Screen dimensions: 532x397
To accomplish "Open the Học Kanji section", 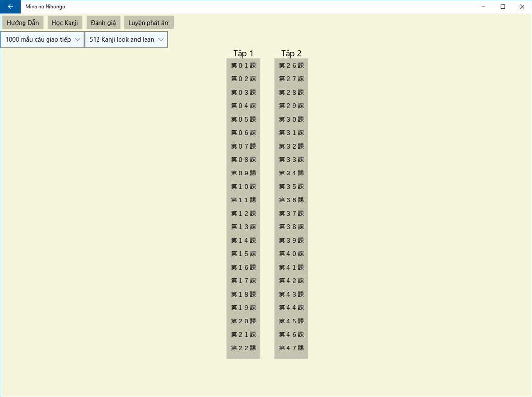I will click(65, 23).
